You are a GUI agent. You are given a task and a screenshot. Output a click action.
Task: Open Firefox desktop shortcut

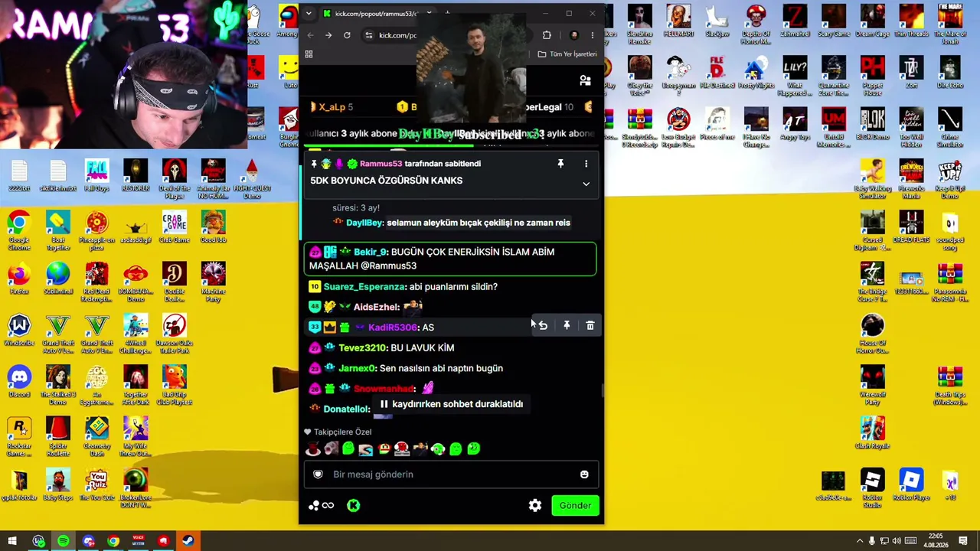(19, 279)
